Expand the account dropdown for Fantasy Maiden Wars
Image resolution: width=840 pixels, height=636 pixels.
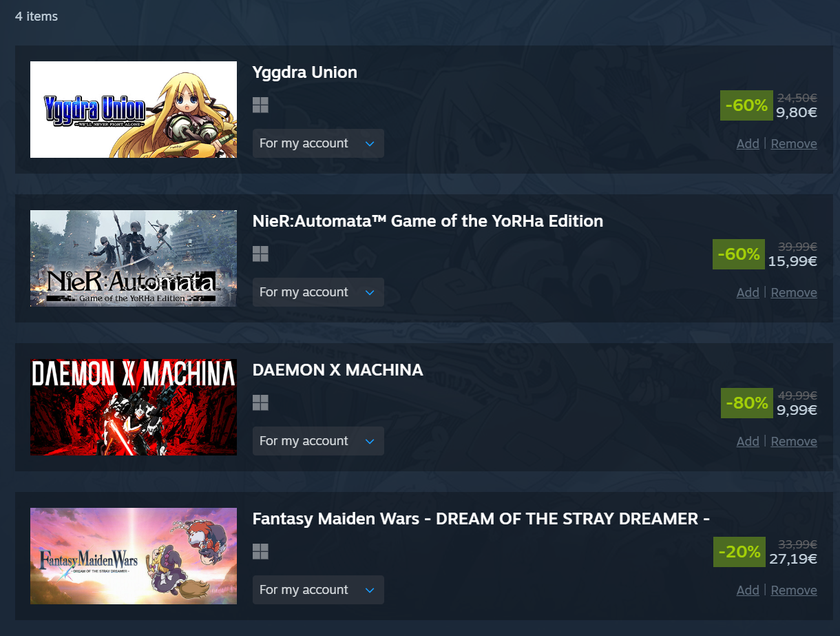[318, 590]
